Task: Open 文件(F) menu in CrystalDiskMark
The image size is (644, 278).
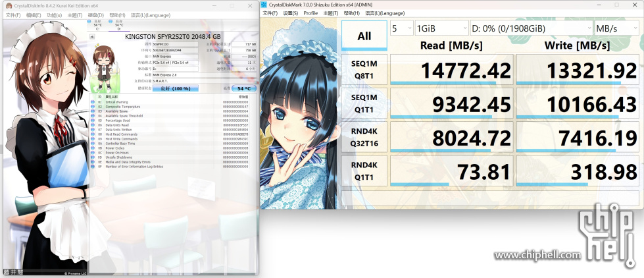Action: tap(270, 13)
